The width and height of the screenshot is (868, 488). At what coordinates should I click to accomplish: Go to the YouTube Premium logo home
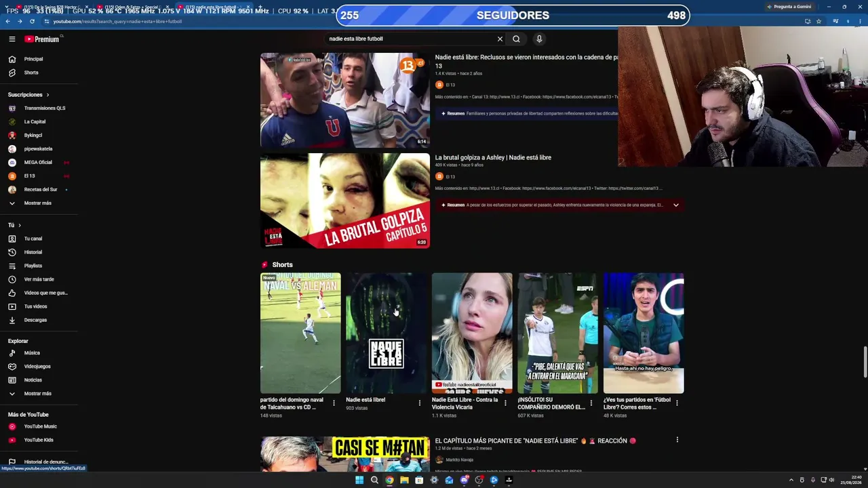pyautogui.click(x=43, y=39)
